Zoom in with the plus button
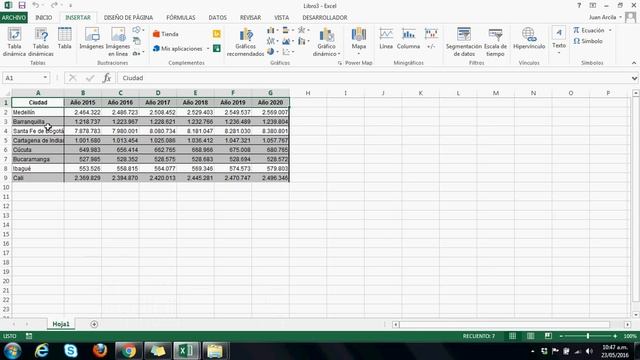This screenshot has width=640, height=360. click(x=615, y=336)
